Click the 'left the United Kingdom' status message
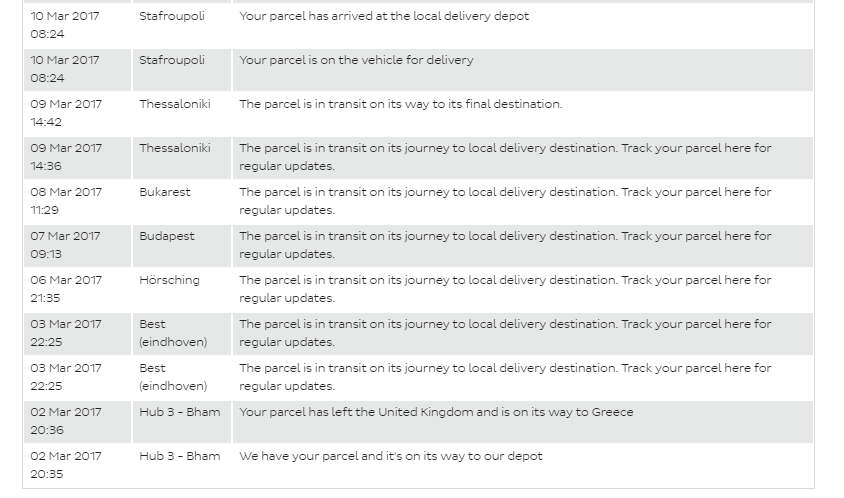This screenshot has width=844, height=498. pyautogui.click(x=436, y=412)
